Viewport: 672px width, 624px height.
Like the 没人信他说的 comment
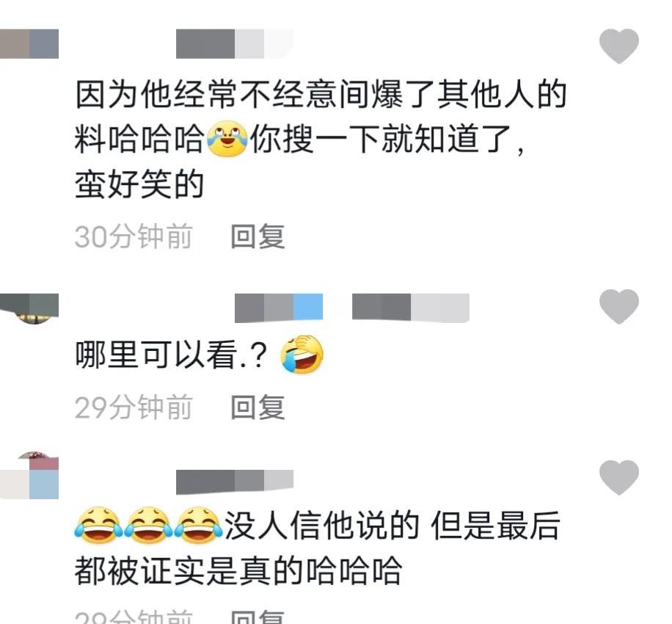[x=618, y=477]
